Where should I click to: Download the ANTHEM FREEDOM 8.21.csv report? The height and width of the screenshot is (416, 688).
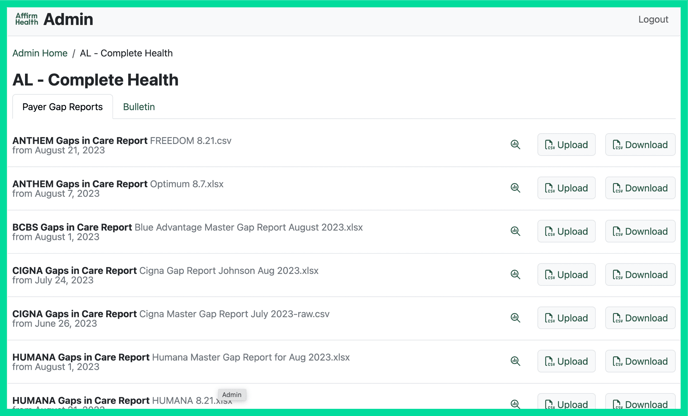[x=640, y=145]
